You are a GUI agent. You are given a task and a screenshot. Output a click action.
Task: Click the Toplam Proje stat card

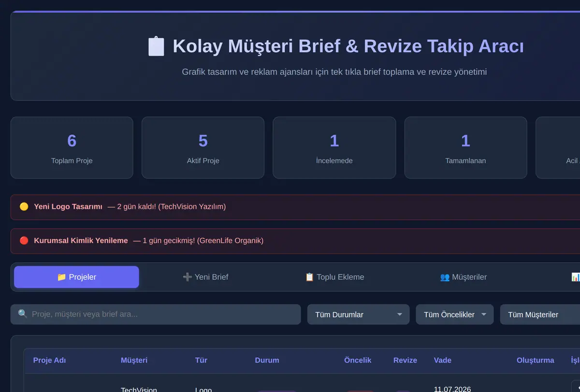72,147
